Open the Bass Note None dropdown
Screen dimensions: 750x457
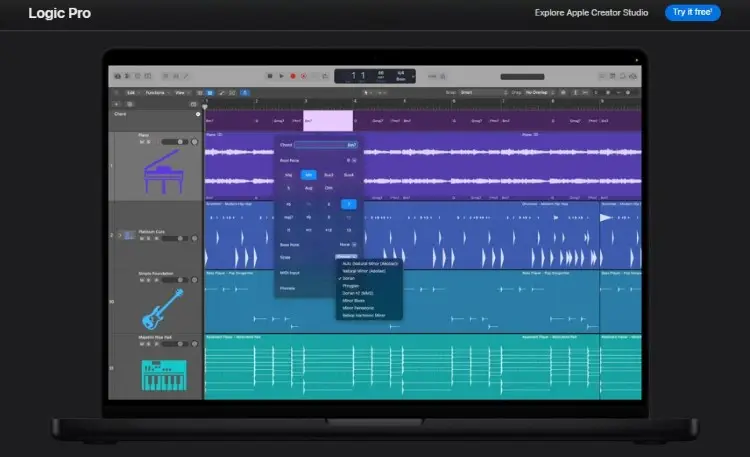coord(348,245)
